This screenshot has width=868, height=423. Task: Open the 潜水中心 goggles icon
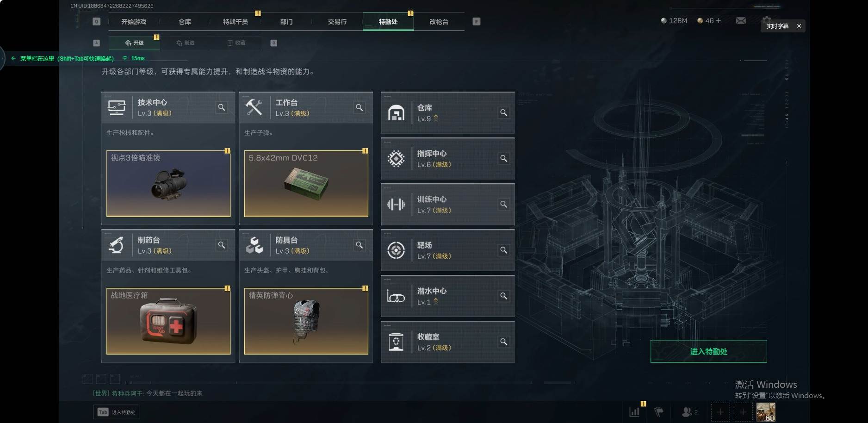point(396,296)
